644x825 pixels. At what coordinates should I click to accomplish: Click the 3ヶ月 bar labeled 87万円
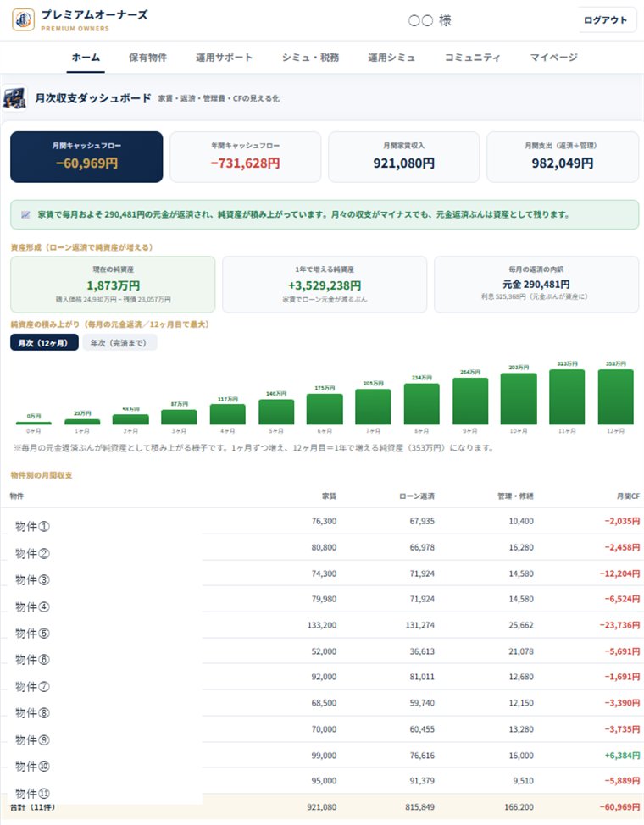[179, 418]
